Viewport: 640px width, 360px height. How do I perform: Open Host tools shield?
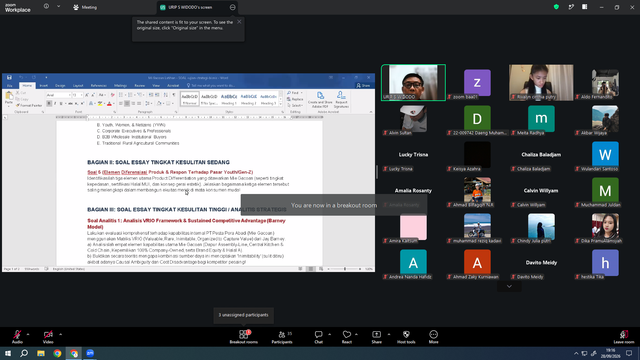pyautogui.click(x=406, y=337)
